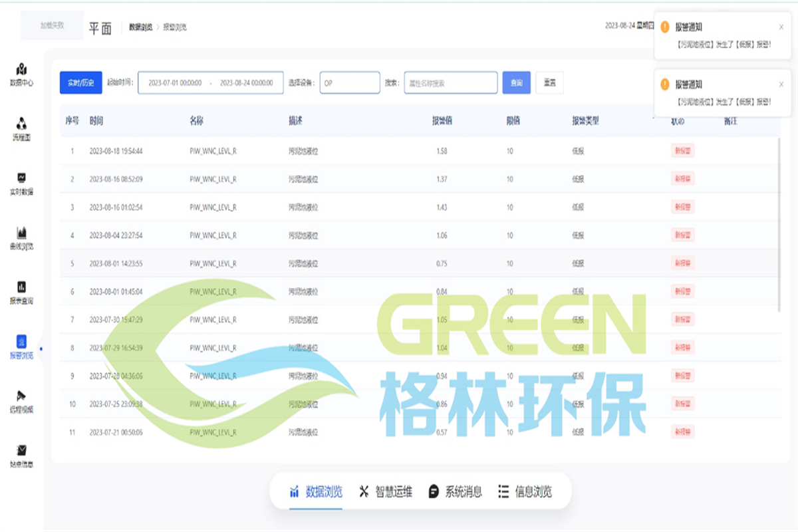Select row time 2023-08-18 19:54:44
This screenshot has height=532, width=798.
[x=116, y=151]
